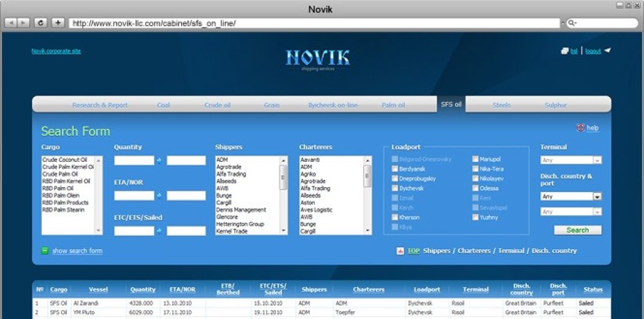
Task: Click the browser URL address bar
Action: pos(314,23)
